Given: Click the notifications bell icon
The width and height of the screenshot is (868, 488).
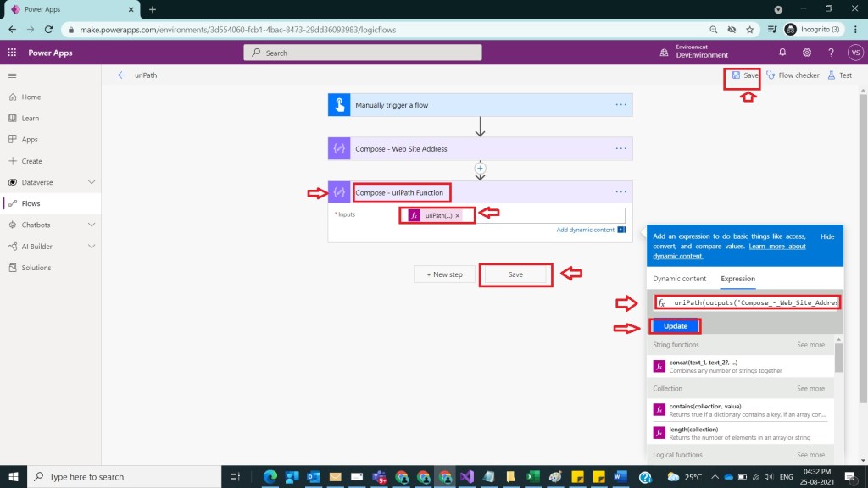Looking at the screenshot, I should (782, 53).
